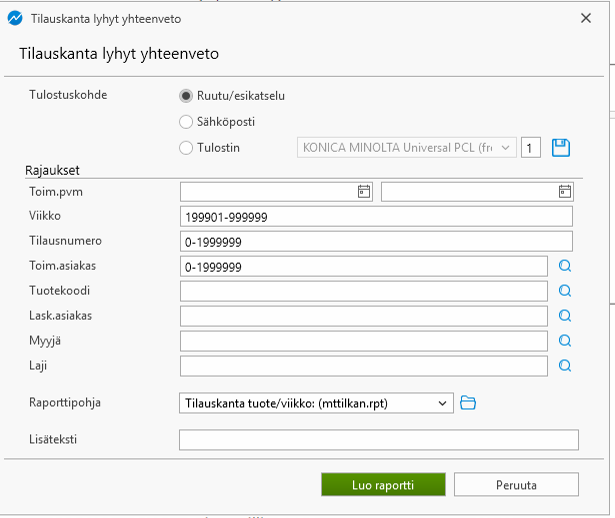Click the Lask.asiakas lookup magnifier icon
The height and width of the screenshot is (518, 615).
(x=564, y=316)
